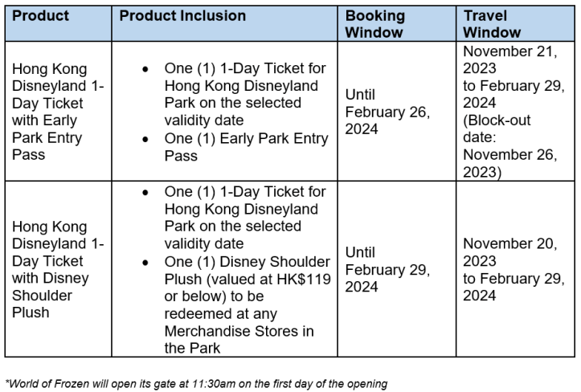This screenshot has height=392, width=581.
Task: Click the "Product" column header
Action: coord(40,16)
